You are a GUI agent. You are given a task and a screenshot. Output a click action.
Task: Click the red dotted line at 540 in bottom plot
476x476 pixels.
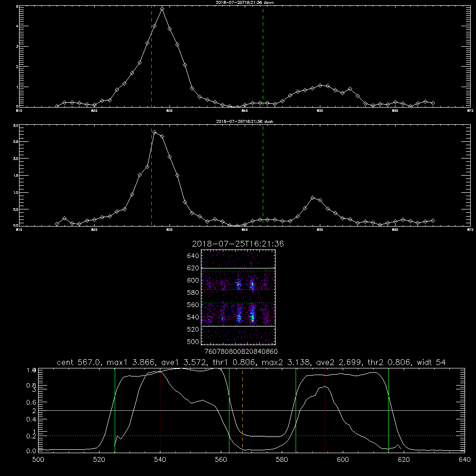[x=160, y=410]
